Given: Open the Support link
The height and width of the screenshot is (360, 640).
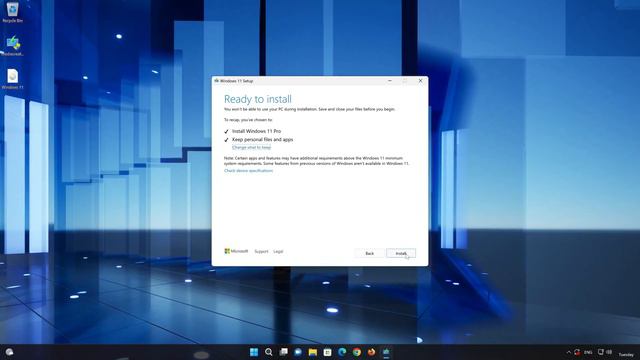Looking at the screenshot, I should [x=261, y=251].
